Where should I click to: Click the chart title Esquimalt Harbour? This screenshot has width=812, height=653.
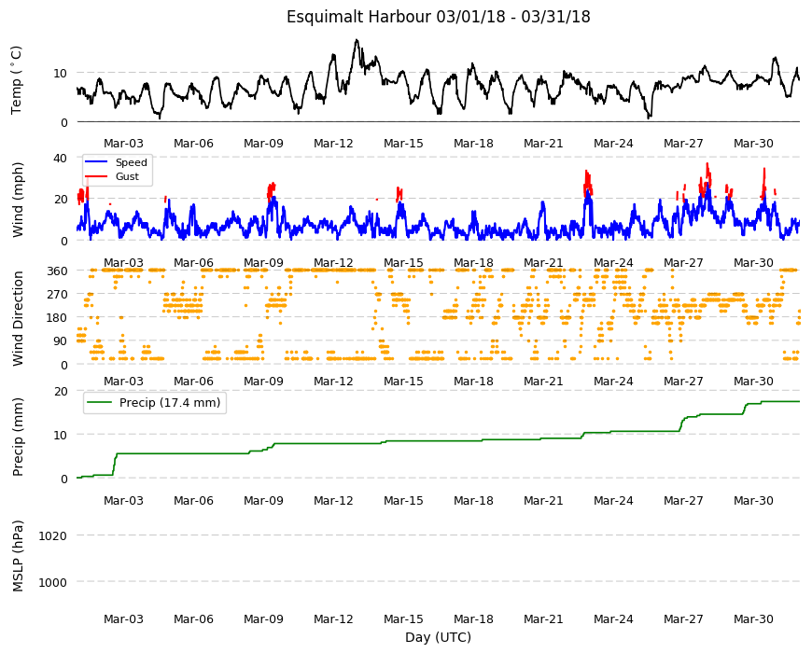click(x=438, y=17)
